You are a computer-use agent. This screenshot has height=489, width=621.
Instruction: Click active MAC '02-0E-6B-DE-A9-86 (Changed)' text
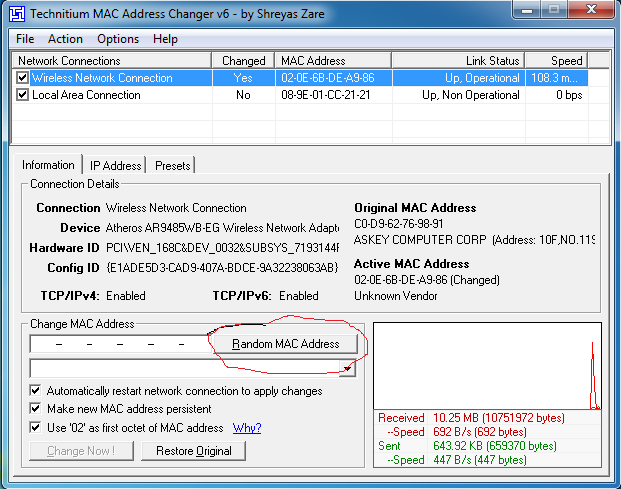[x=427, y=280]
